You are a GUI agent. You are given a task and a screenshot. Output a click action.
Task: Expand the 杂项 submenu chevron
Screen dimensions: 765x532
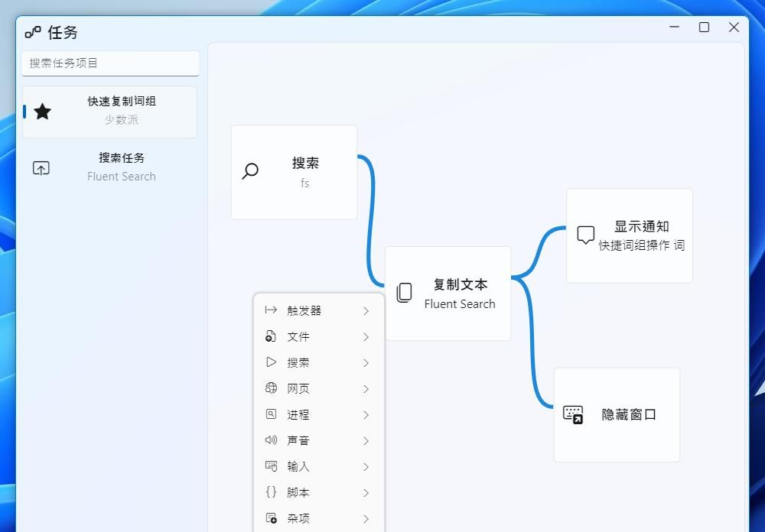(365, 518)
